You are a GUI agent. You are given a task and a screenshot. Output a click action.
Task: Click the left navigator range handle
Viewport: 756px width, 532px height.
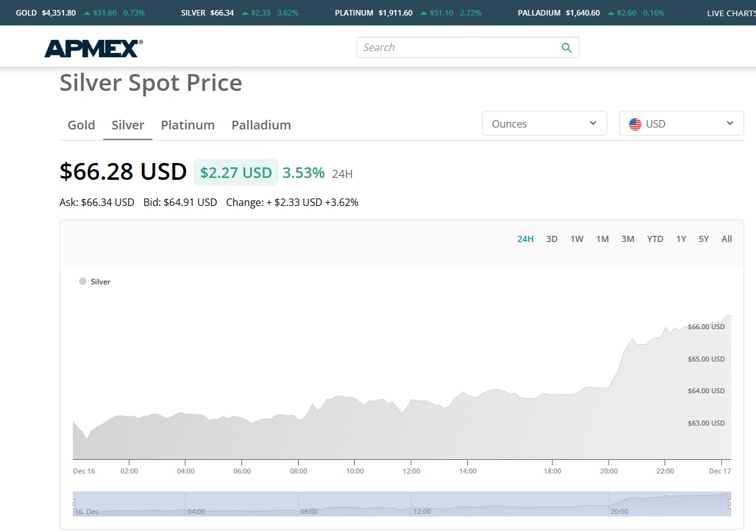coord(73,503)
